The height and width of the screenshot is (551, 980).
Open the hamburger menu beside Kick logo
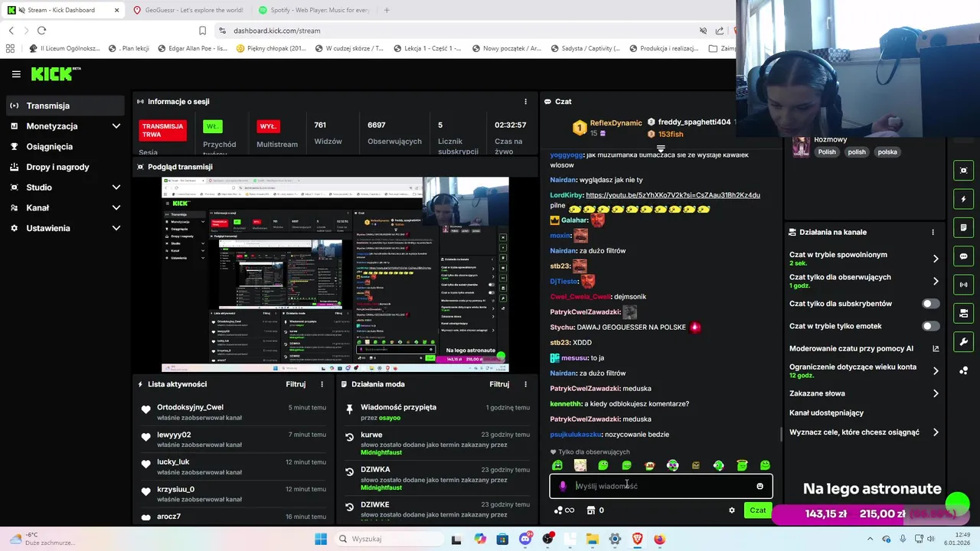click(16, 74)
